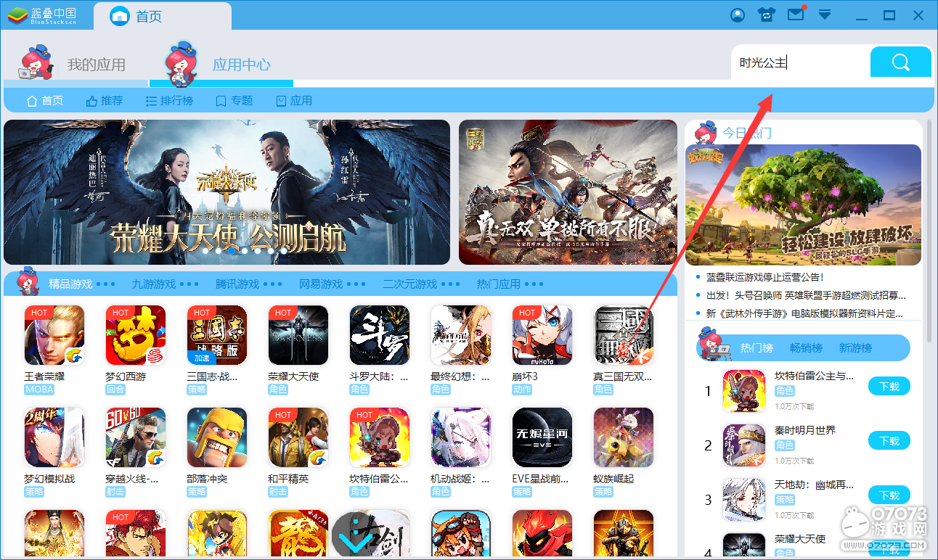Open 应用 in navigation bar
This screenshot has width=938, height=560.
[294, 101]
